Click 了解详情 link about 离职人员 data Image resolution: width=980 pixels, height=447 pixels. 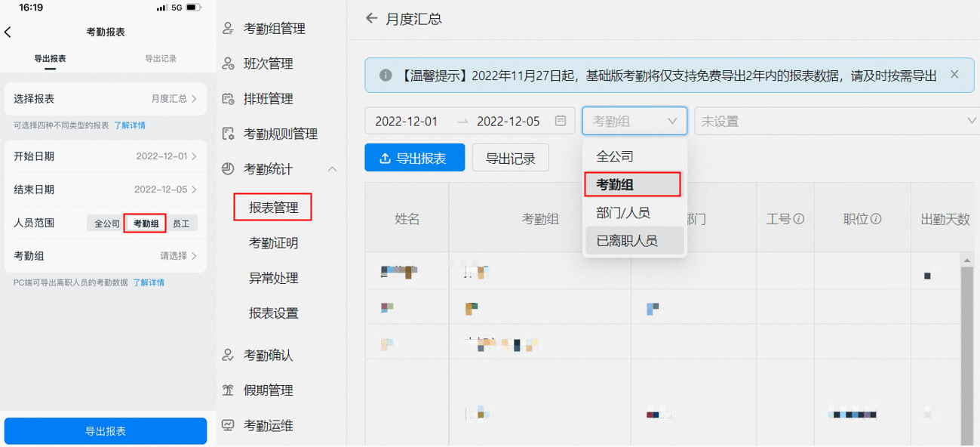click(x=149, y=282)
